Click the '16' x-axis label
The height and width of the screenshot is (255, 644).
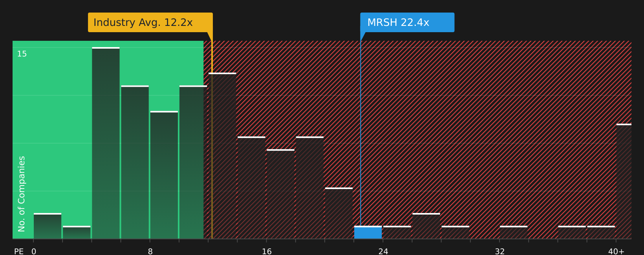(267, 251)
